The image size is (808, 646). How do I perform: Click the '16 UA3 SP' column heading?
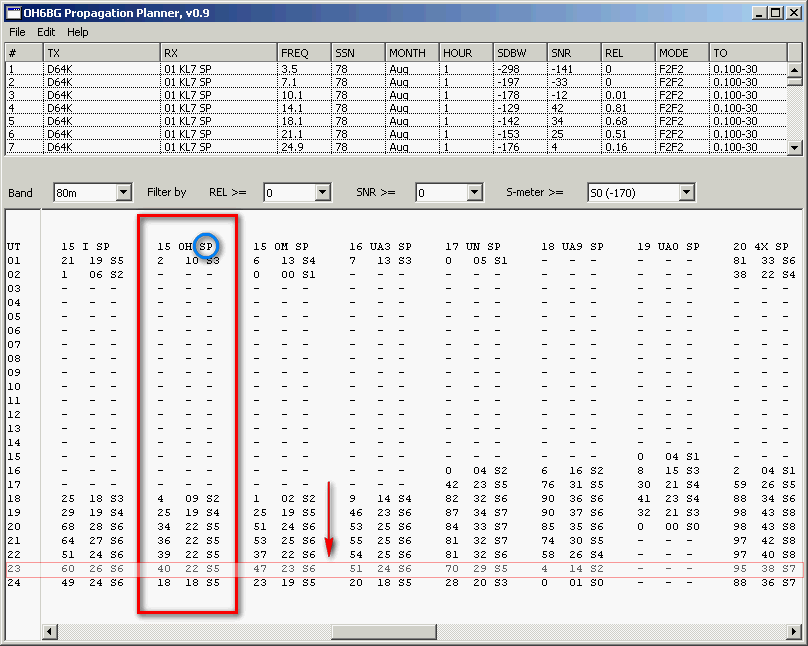pyautogui.click(x=380, y=246)
